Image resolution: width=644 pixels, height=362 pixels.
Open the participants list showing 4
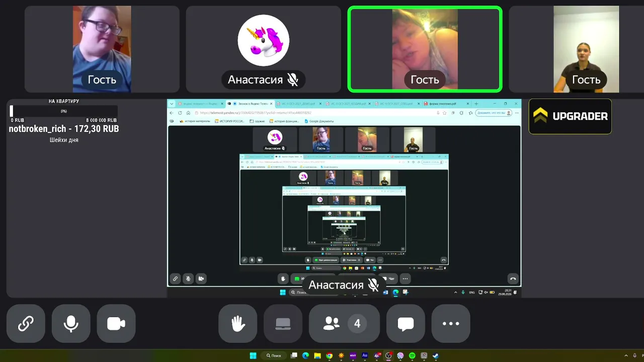(x=345, y=324)
